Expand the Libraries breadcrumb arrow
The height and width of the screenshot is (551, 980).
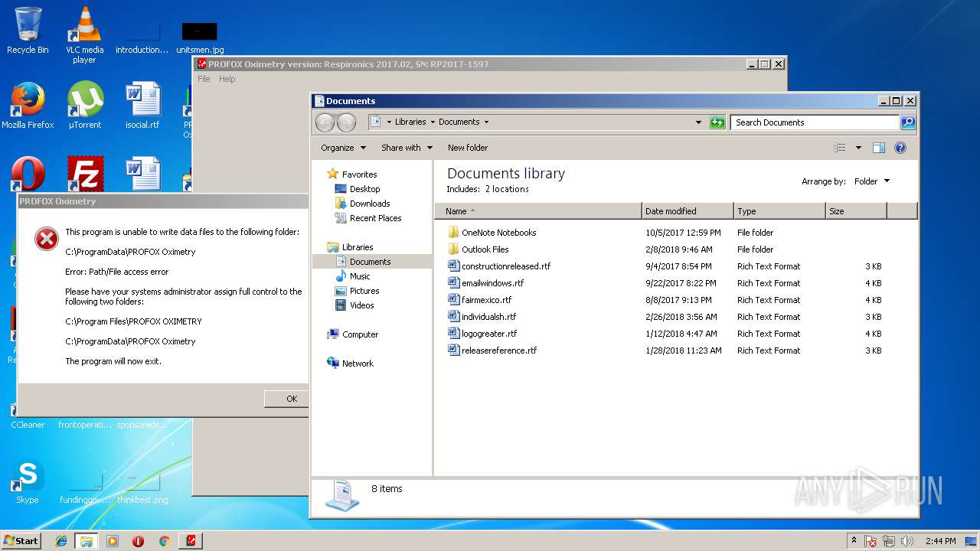click(432, 122)
